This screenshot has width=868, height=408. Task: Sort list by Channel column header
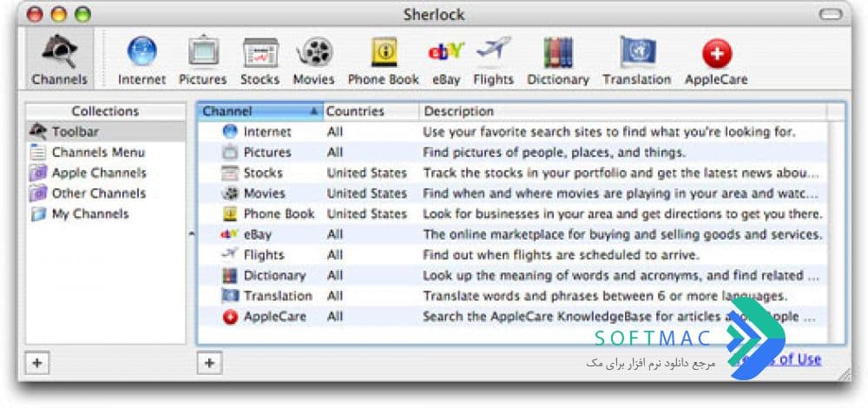click(260, 111)
